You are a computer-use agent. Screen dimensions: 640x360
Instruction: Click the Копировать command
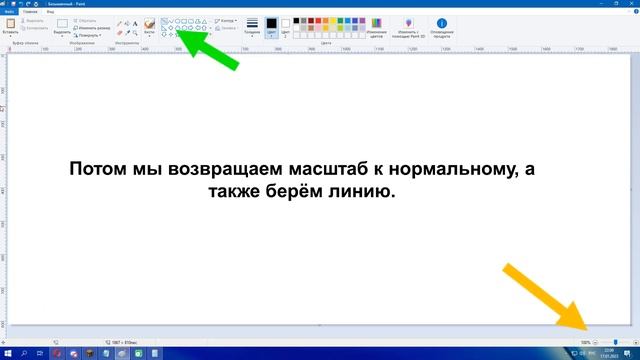point(34,28)
